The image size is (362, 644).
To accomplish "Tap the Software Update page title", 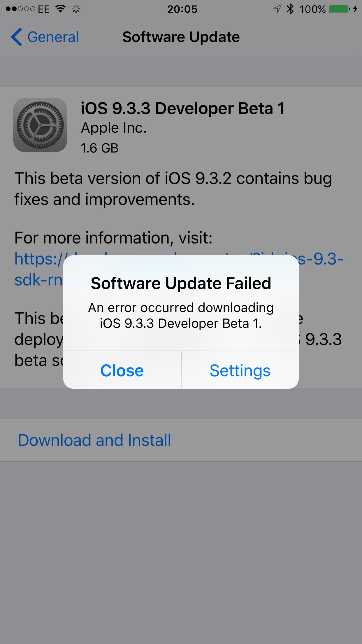I will (x=181, y=37).
